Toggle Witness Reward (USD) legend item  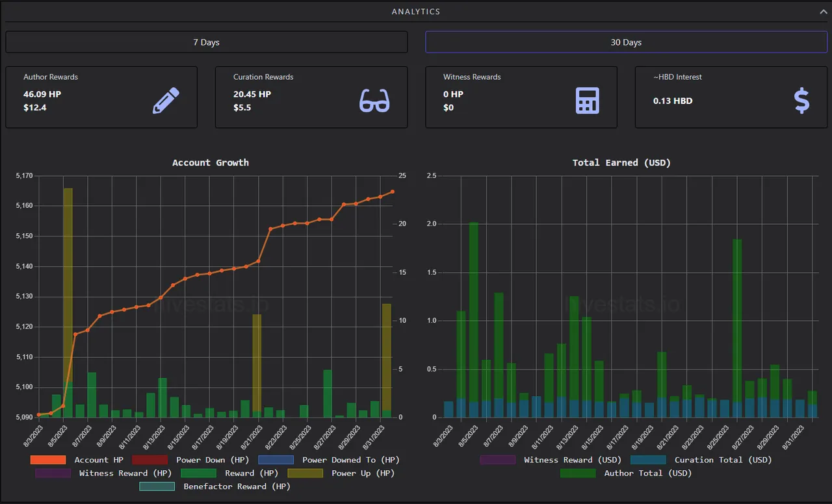click(x=497, y=460)
